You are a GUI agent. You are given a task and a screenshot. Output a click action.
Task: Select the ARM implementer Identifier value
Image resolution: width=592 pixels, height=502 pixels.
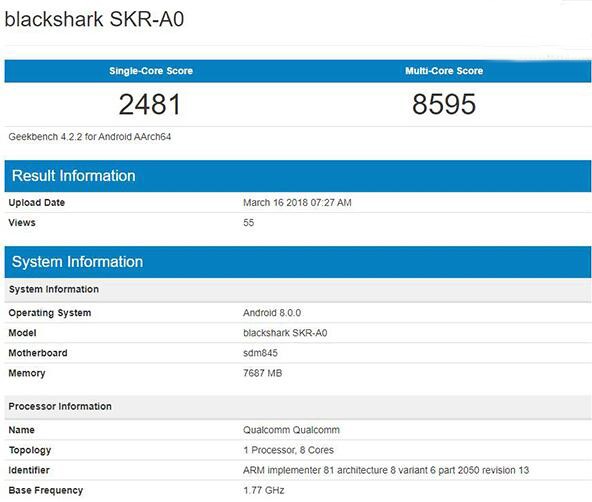pyautogui.click(x=386, y=470)
